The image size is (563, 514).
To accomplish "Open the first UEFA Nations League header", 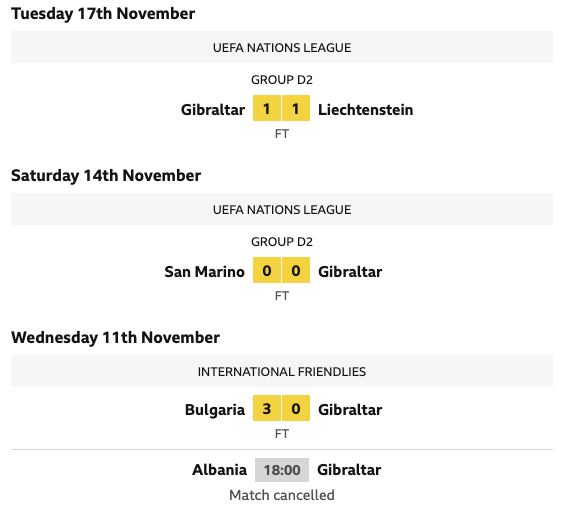I will pyautogui.click(x=282, y=47).
